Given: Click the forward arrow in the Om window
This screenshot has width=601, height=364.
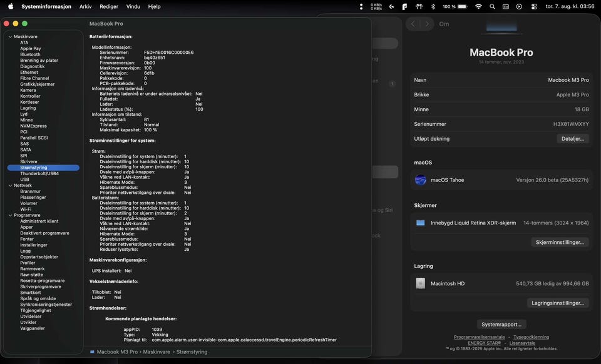Looking at the screenshot, I should [x=427, y=24].
